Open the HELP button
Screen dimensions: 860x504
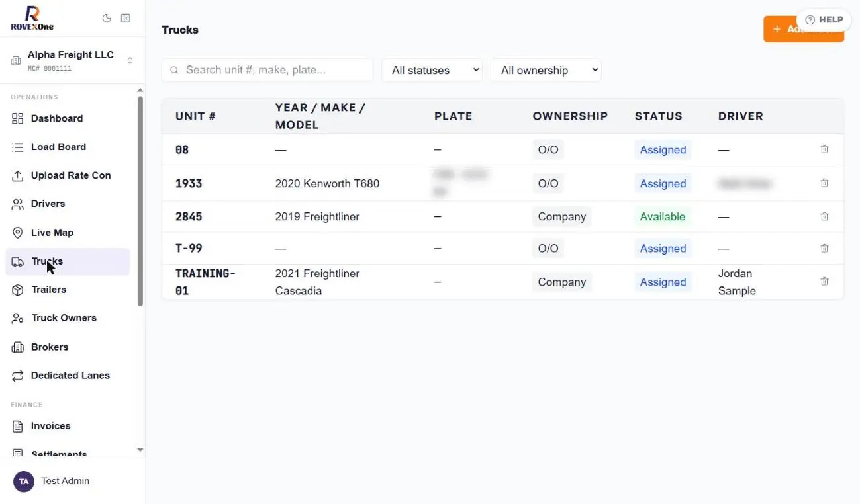824,20
